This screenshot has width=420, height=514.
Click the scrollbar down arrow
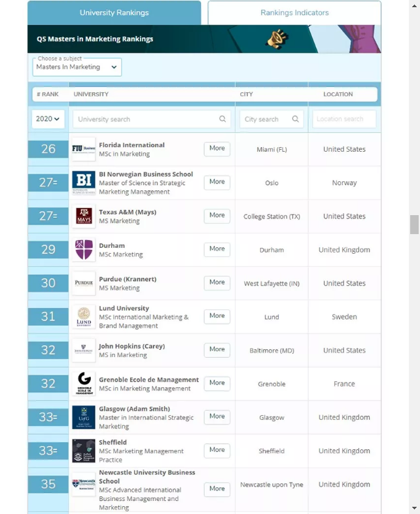pyautogui.click(x=414, y=508)
